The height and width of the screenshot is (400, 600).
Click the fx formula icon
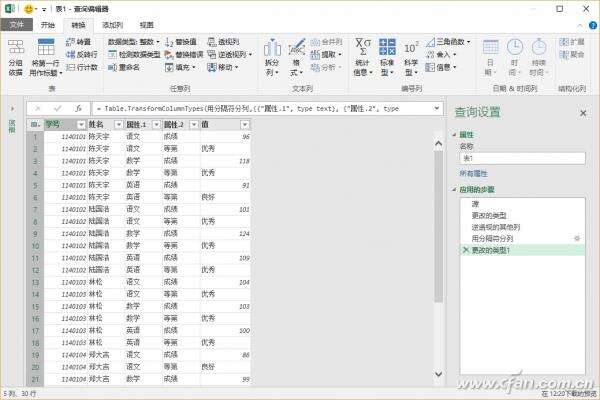click(x=78, y=109)
